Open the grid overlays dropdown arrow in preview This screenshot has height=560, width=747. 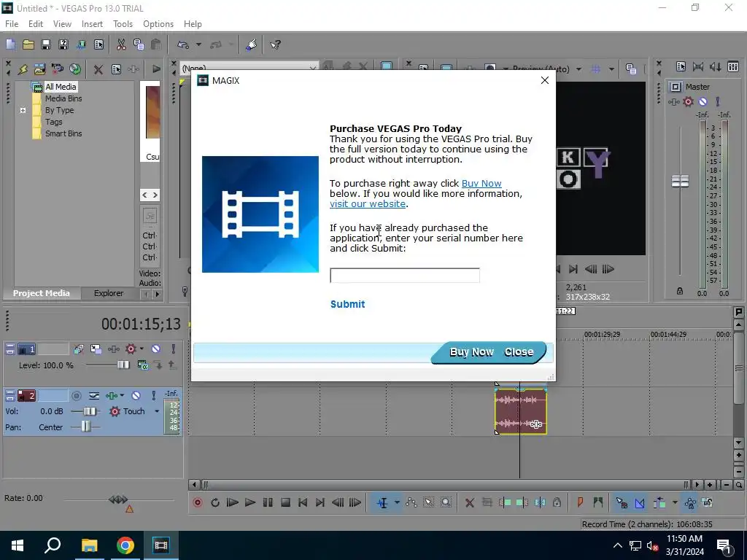(x=611, y=69)
